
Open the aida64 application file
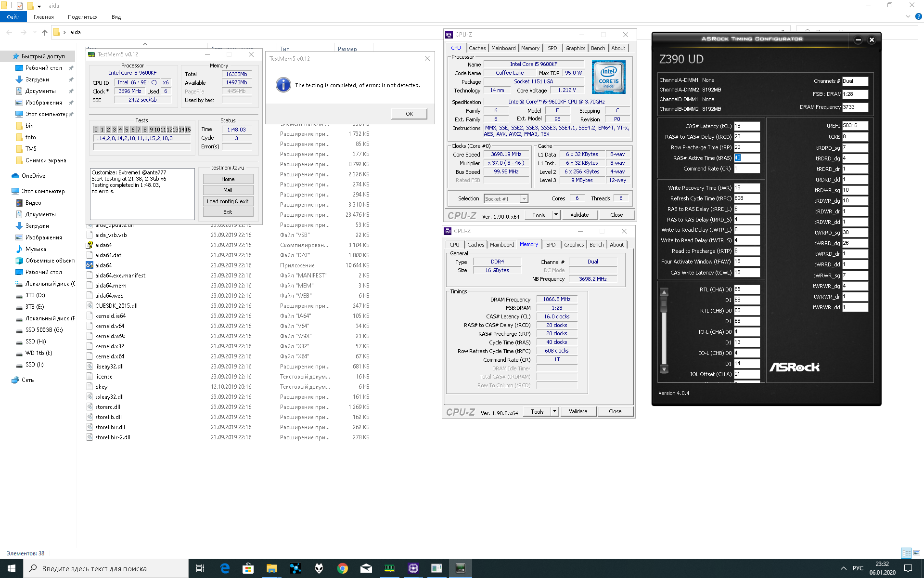tap(103, 265)
